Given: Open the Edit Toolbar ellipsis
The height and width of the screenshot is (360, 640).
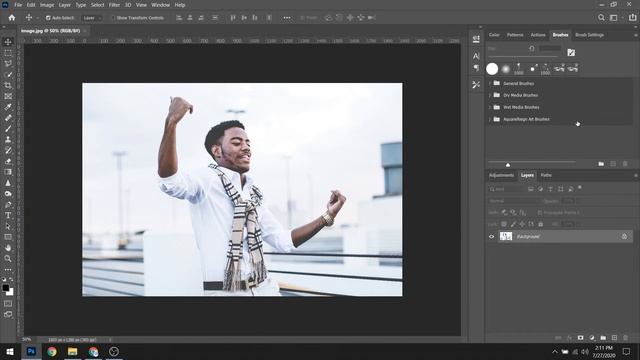Looking at the screenshot, I should 8,270.
